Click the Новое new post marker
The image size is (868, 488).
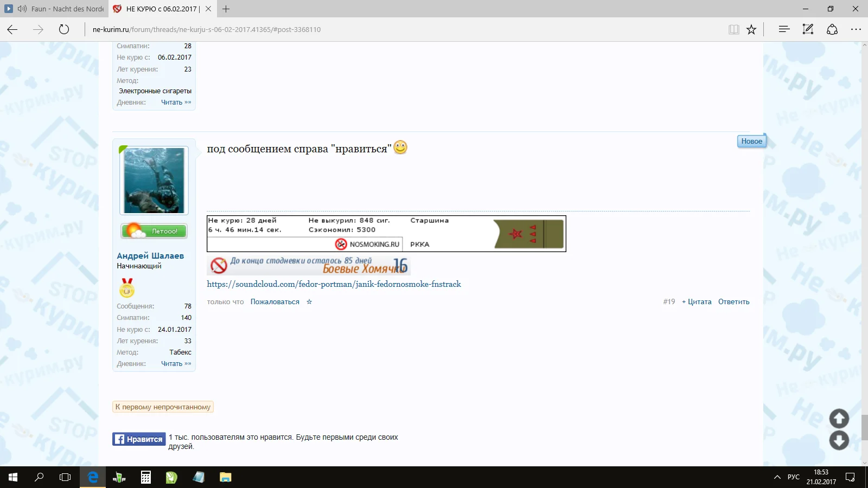coord(751,142)
